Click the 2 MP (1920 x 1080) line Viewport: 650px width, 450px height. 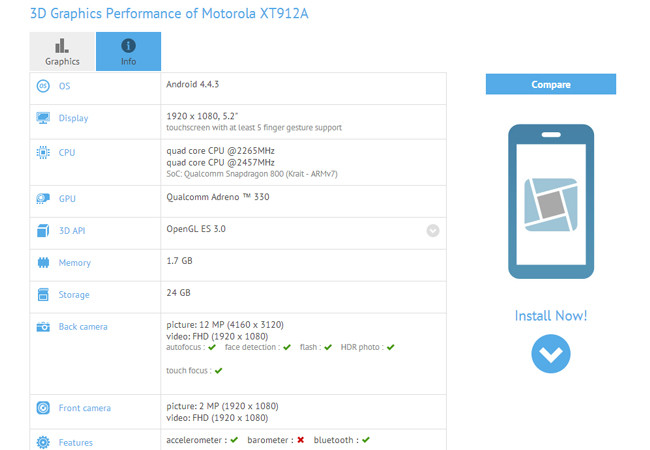click(222, 406)
